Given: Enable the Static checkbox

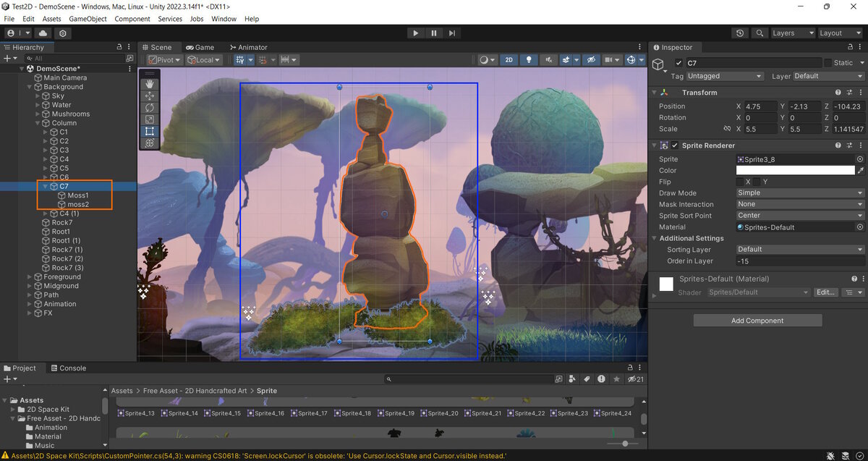Looking at the screenshot, I should point(828,63).
